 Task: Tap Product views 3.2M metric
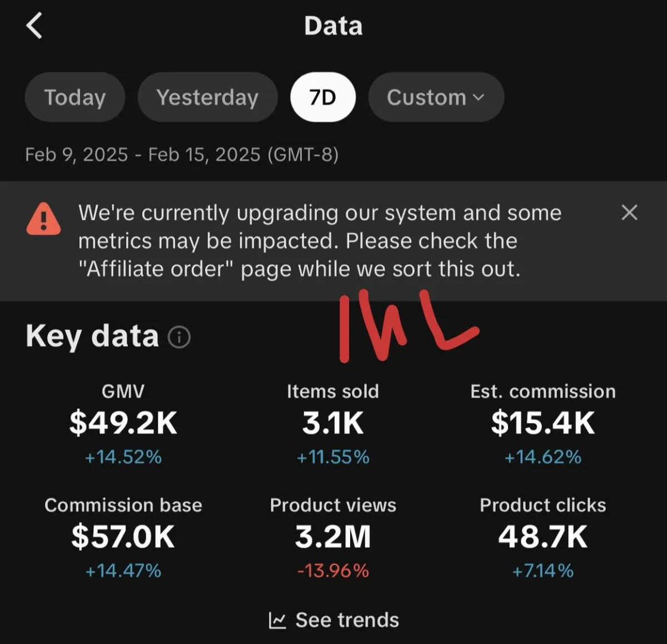click(333, 537)
